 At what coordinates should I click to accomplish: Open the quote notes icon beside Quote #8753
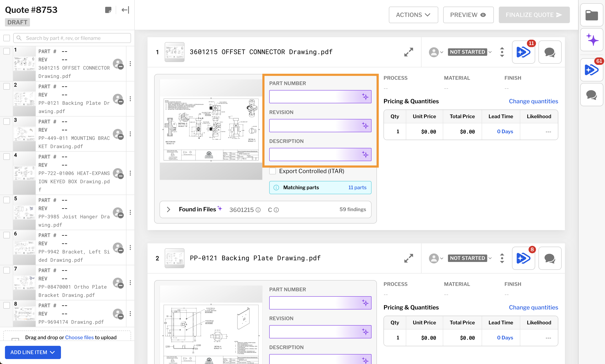[108, 10]
